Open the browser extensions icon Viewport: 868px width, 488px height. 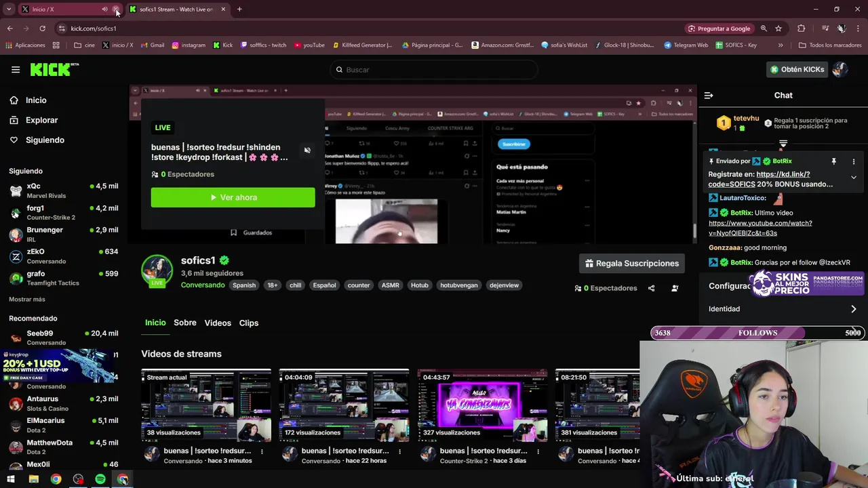802,28
